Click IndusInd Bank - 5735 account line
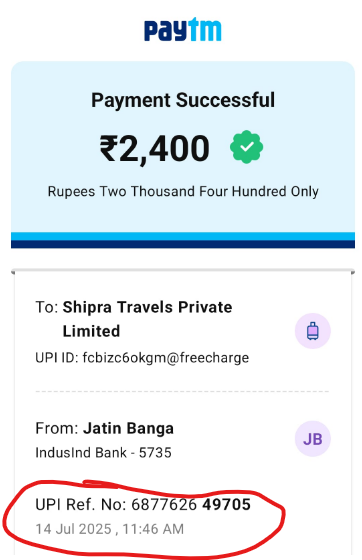This screenshot has height=560, width=362. [x=104, y=452]
